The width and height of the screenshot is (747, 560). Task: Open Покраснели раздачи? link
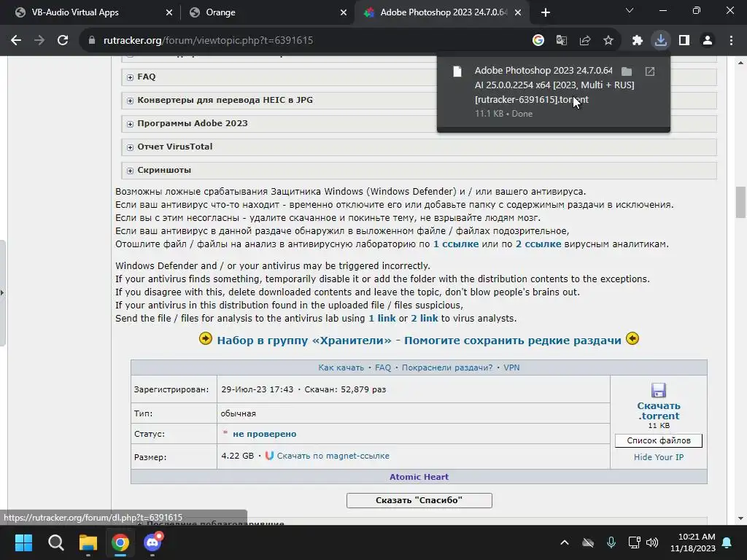tap(447, 367)
